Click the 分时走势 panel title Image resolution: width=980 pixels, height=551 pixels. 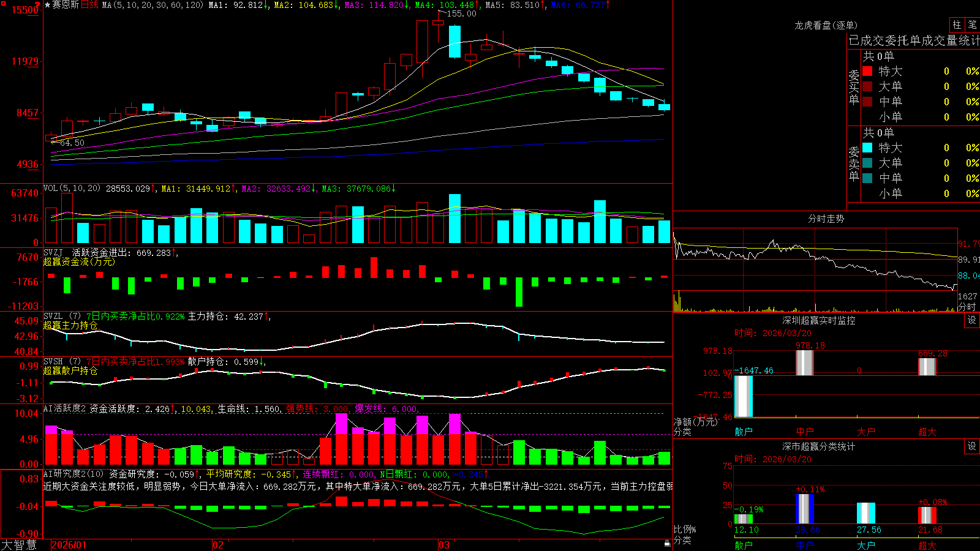point(826,219)
